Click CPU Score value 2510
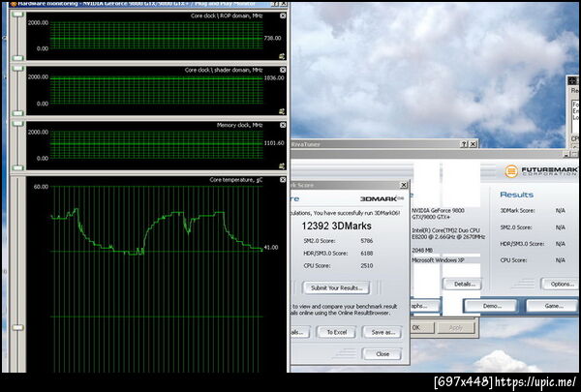This screenshot has width=581, height=392. coord(366,265)
